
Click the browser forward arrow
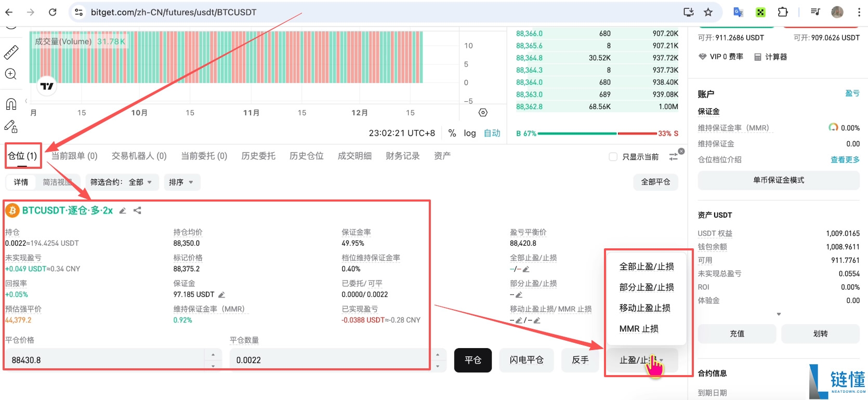(31, 12)
